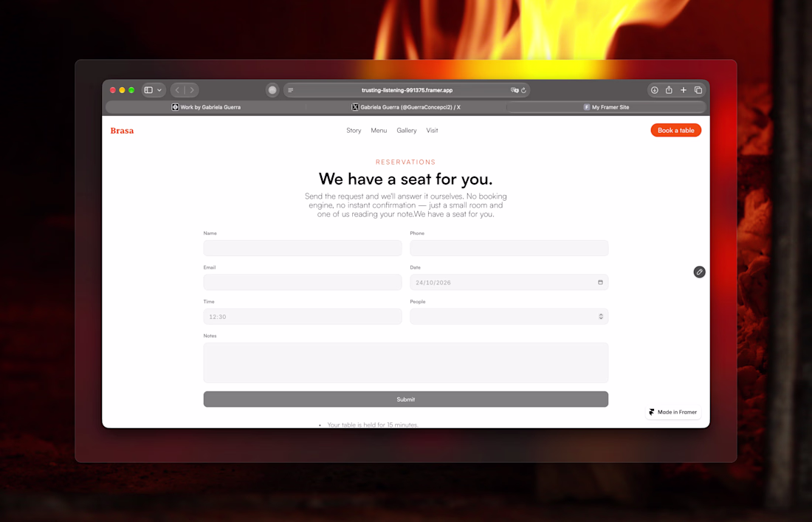Click the Notes text area
812x522 pixels.
tap(406, 363)
